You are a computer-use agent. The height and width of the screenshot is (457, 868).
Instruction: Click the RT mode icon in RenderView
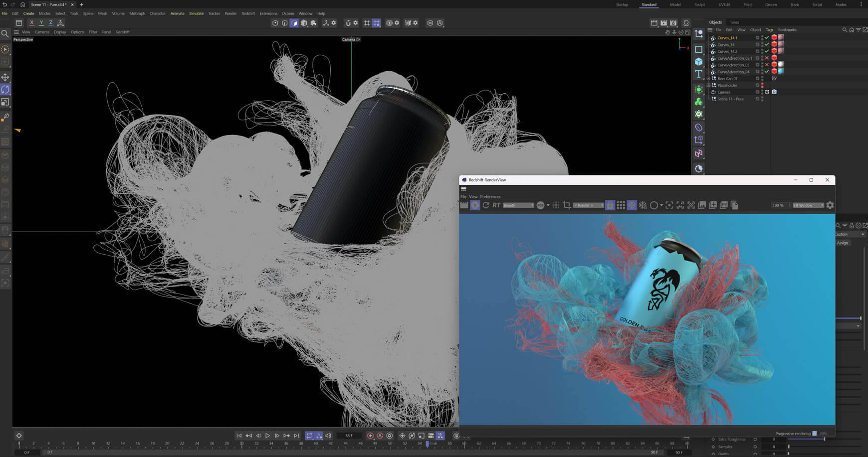tap(496, 205)
